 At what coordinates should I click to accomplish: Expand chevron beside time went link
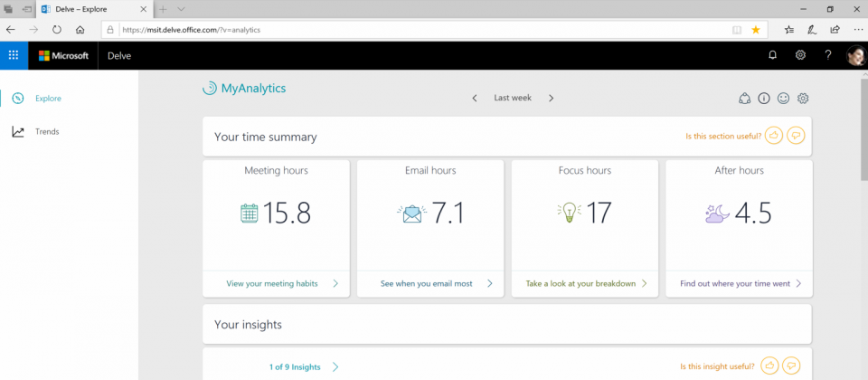point(798,283)
